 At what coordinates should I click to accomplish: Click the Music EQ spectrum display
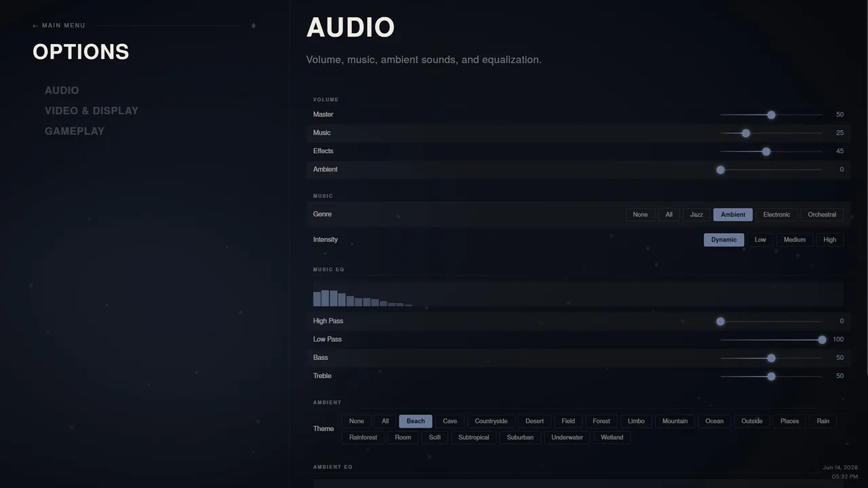(578, 294)
